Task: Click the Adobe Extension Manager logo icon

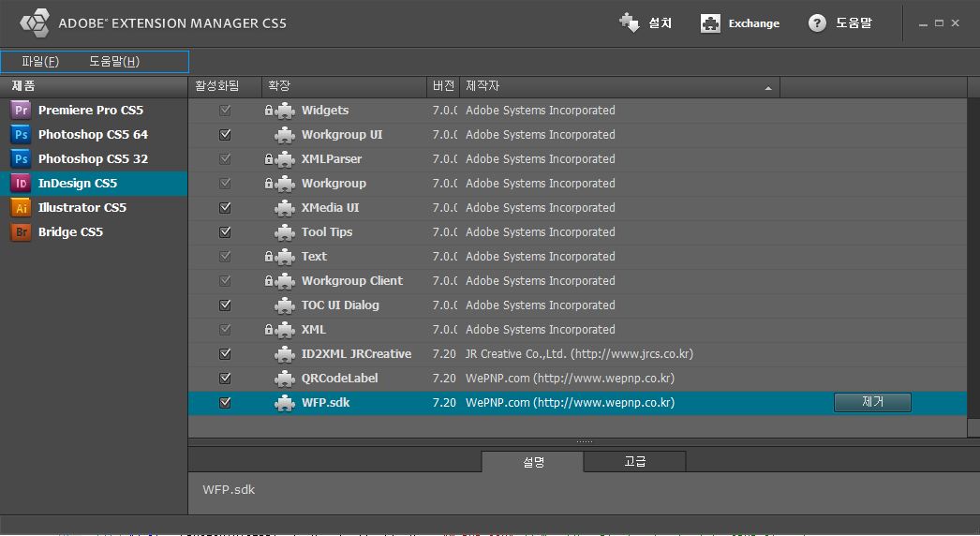Action: click(x=35, y=23)
